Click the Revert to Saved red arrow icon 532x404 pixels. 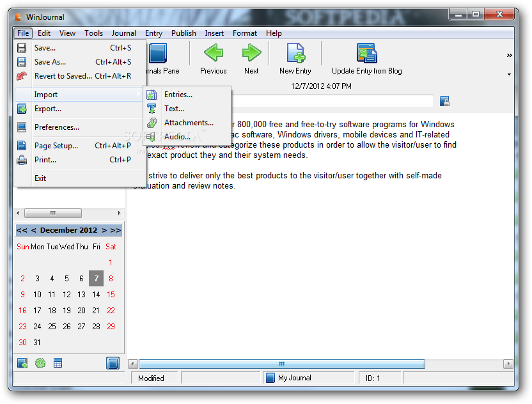22,76
